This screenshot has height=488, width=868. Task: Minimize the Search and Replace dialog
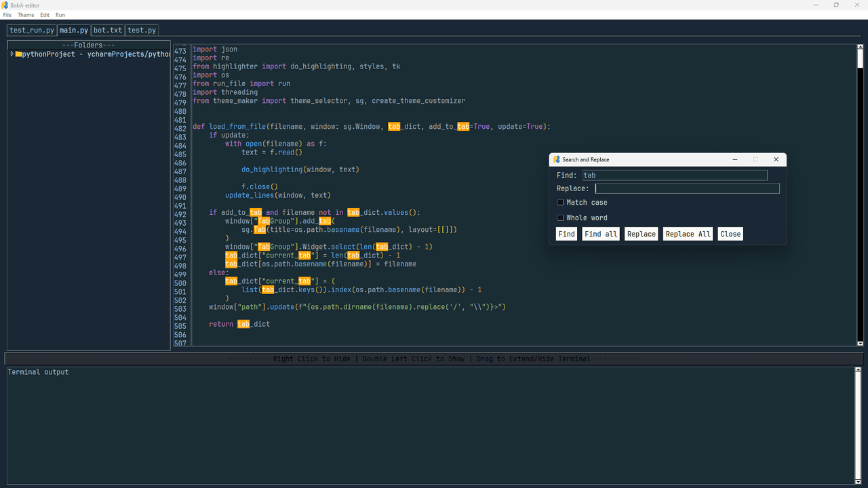(x=735, y=160)
